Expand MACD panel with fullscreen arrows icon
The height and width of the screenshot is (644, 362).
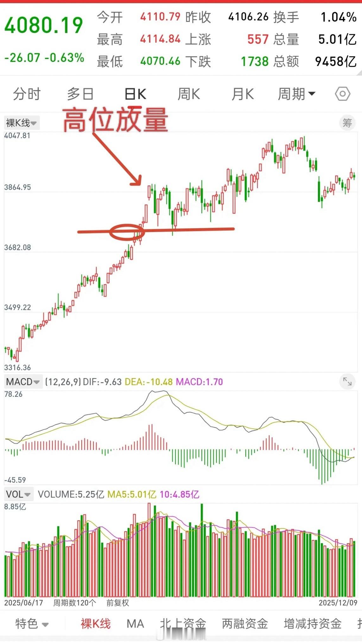point(347,382)
